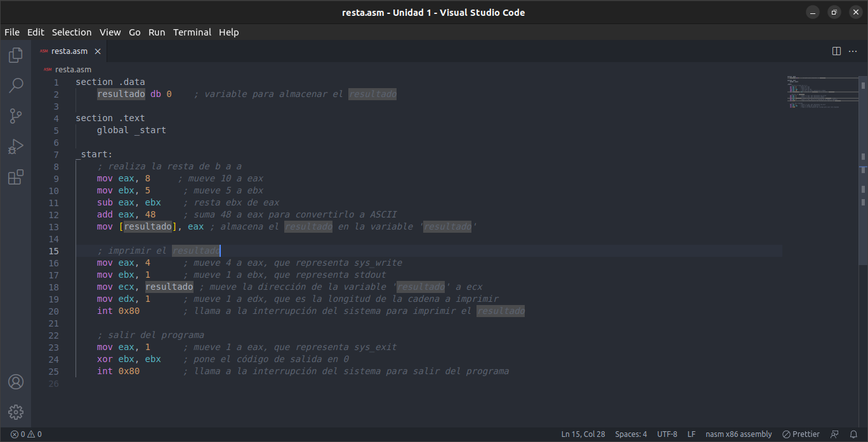Click 'mov edx, 1' instruction
Image resolution: width=868 pixels, height=442 pixels.
click(x=124, y=299)
